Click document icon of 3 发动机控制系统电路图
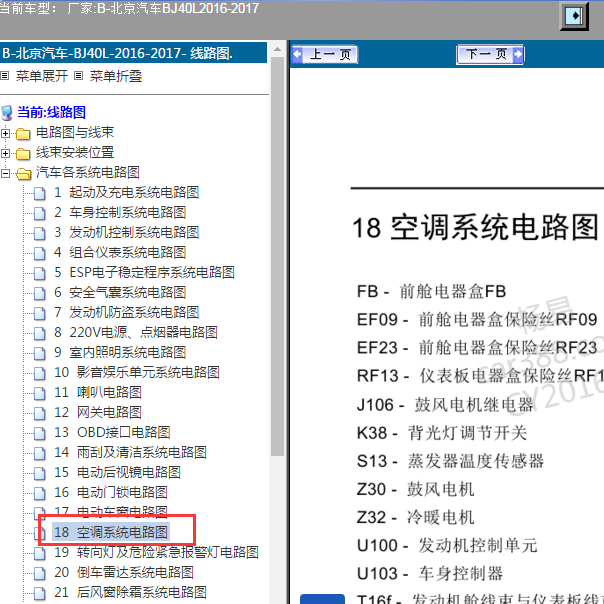This screenshot has width=604, height=604. pyautogui.click(x=39, y=233)
